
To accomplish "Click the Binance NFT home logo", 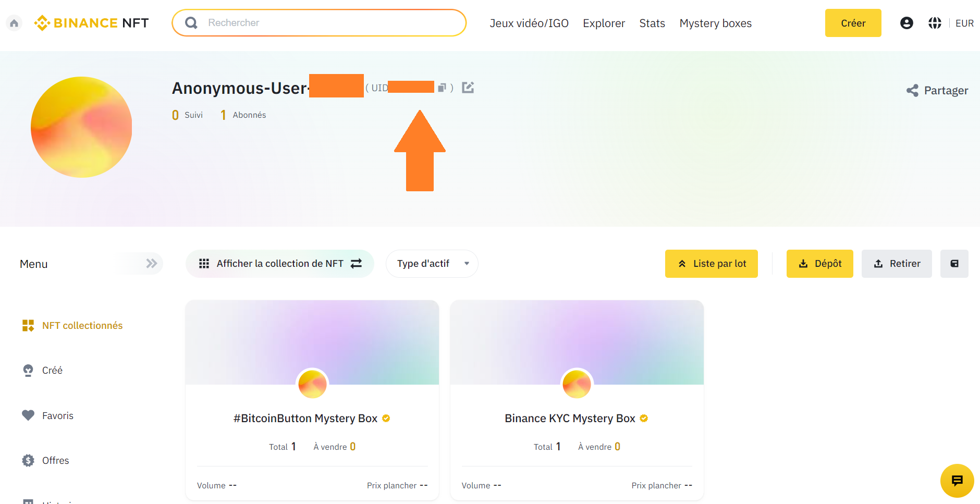I will coord(91,22).
